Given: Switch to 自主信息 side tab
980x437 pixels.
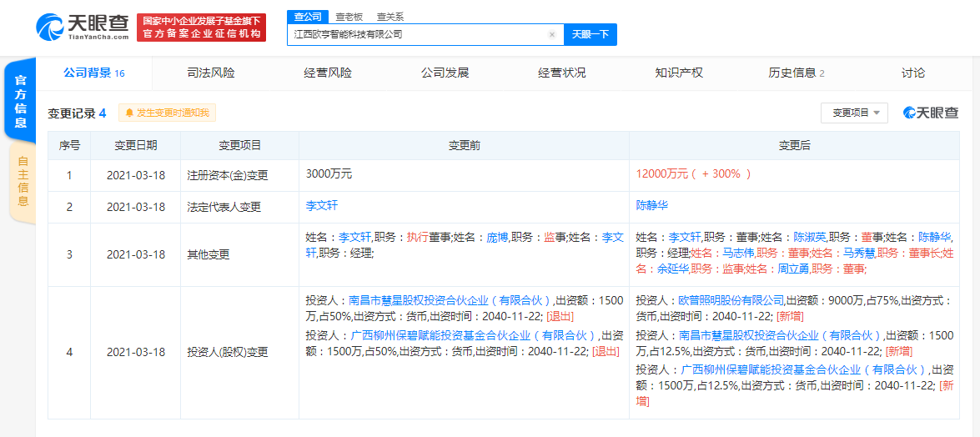Looking at the screenshot, I should tap(23, 181).
